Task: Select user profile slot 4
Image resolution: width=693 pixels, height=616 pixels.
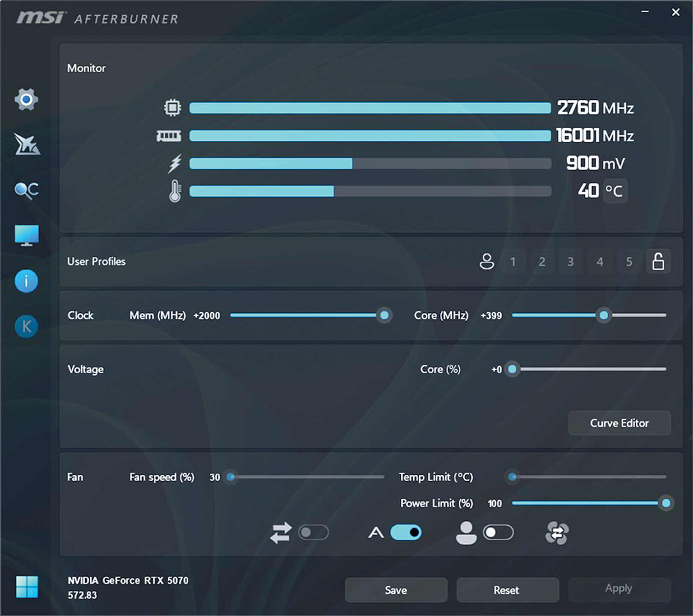Action: (x=600, y=261)
